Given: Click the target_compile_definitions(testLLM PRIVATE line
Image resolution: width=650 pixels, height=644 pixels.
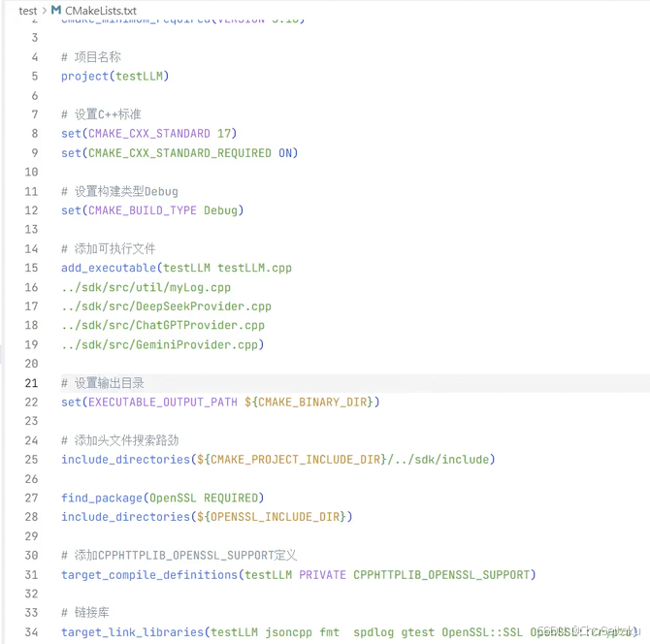Looking at the screenshot, I should (299, 575).
